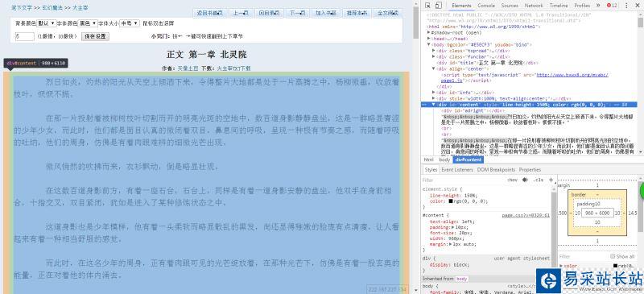The height and width of the screenshot is (294, 644).
Task: Expand the div class toproad node
Action: [x=434, y=50]
